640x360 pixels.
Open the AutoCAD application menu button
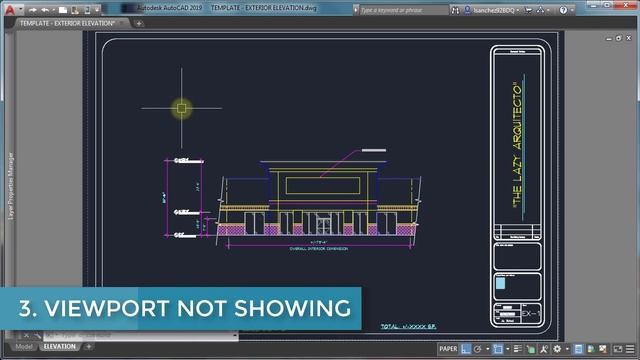pos(9,9)
